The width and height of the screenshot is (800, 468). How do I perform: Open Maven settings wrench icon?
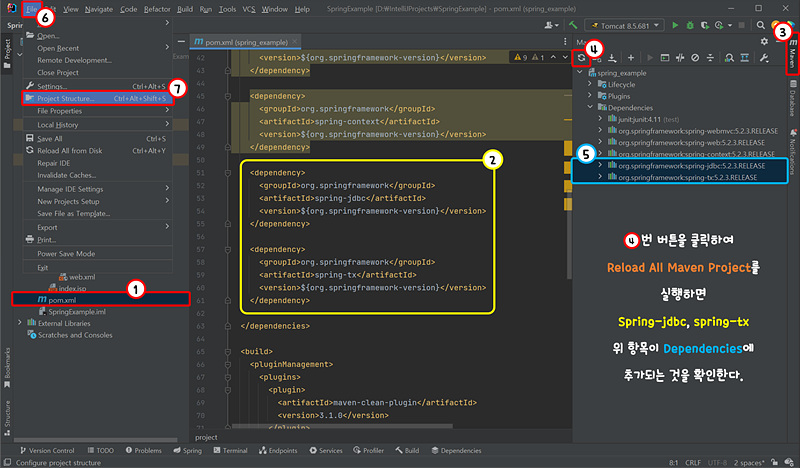tap(764, 58)
